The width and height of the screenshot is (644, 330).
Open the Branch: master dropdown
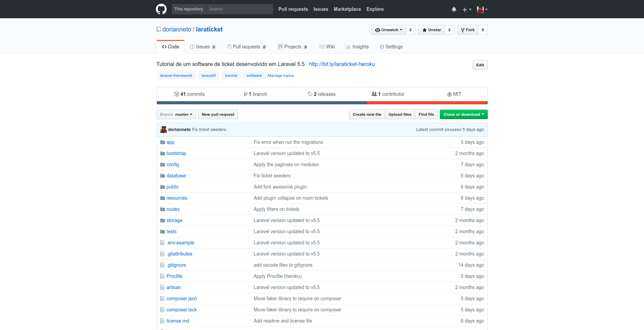(x=176, y=114)
